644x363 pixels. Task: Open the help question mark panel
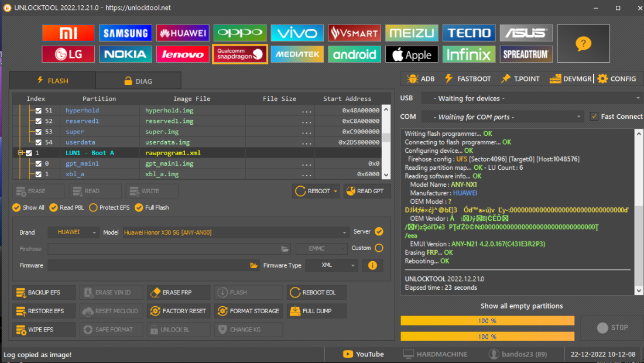click(583, 43)
